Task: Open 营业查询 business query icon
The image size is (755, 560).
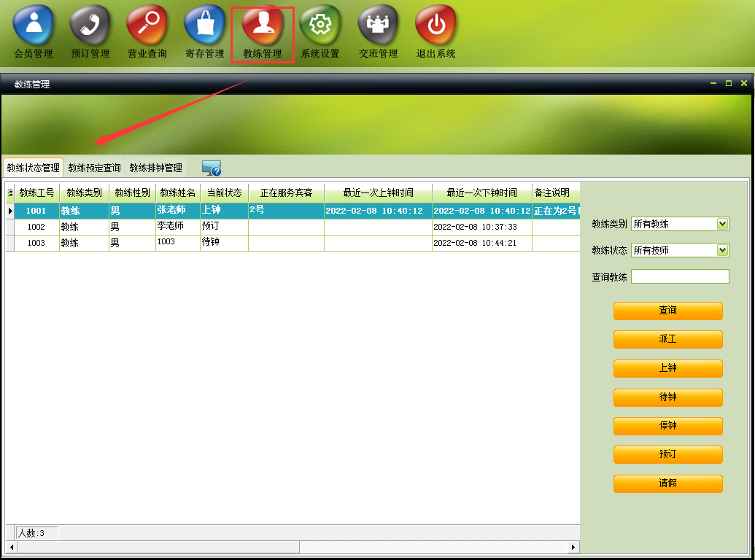Action: tap(147, 33)
